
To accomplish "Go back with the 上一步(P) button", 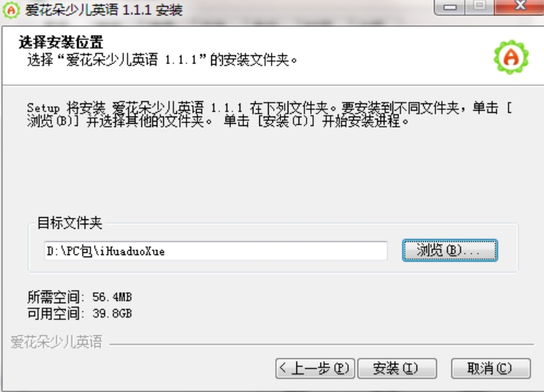I will point(315,369).
